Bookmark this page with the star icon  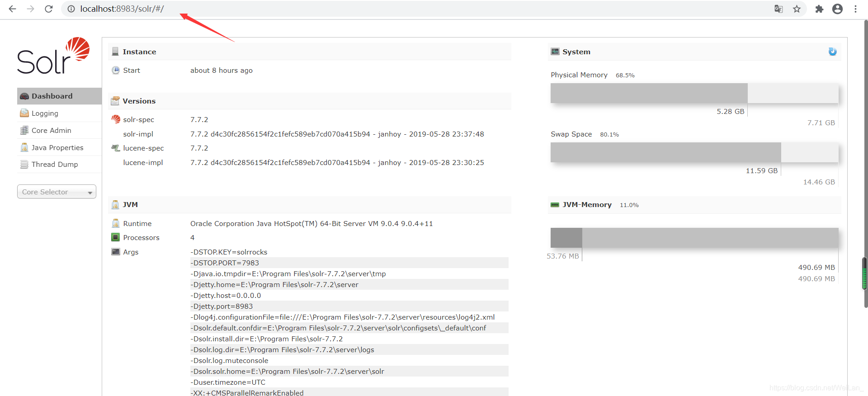(797, 9)
